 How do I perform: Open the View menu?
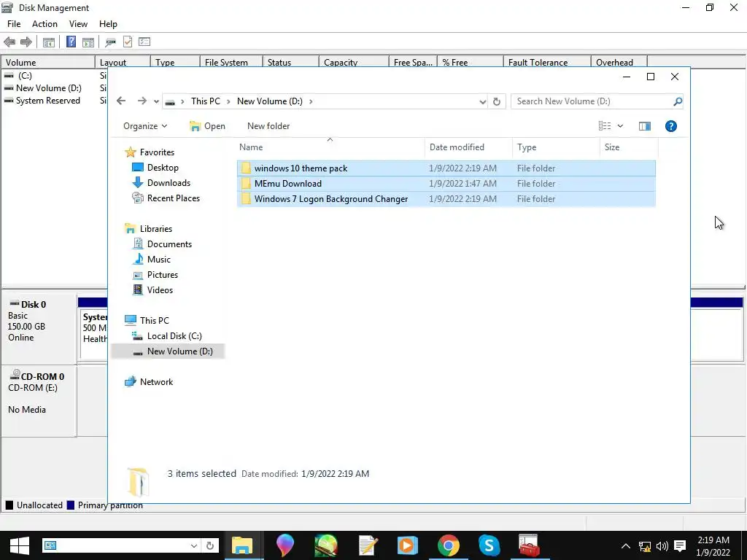(78, 24)
